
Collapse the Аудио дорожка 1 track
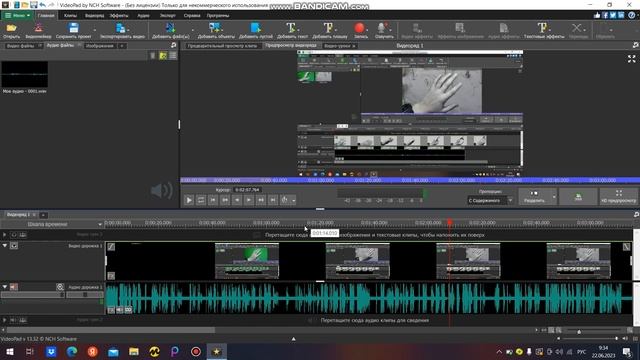(5, 287)
